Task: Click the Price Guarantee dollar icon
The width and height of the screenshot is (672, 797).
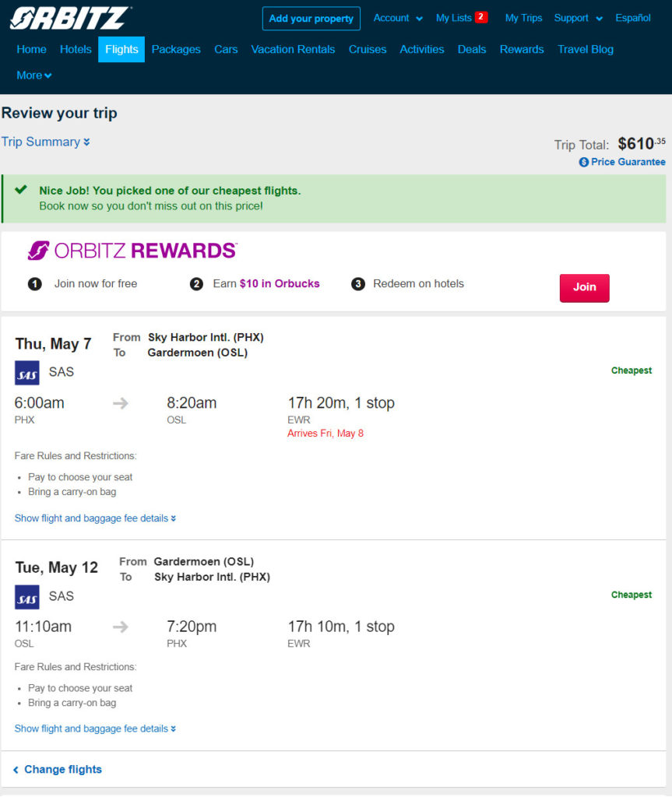Action: [584, 162]
